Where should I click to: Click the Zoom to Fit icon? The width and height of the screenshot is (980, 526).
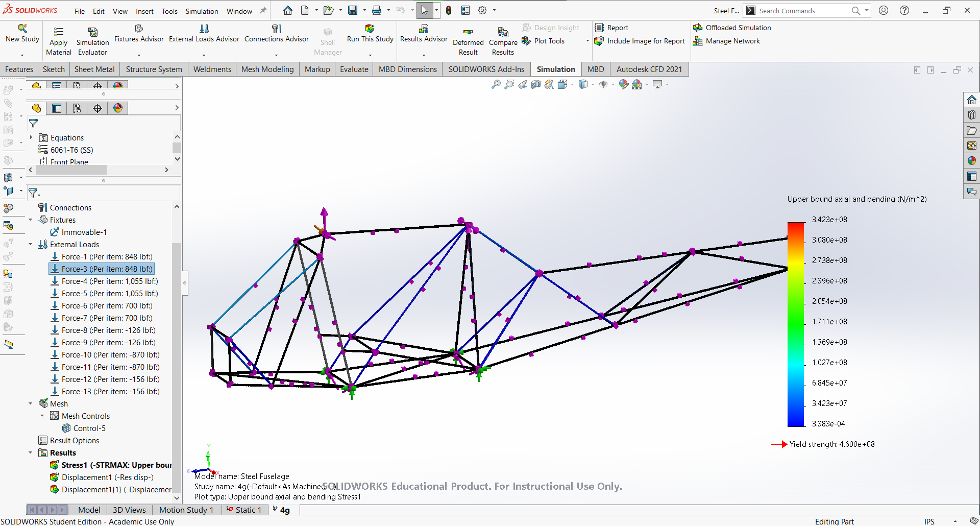[496, 85]
